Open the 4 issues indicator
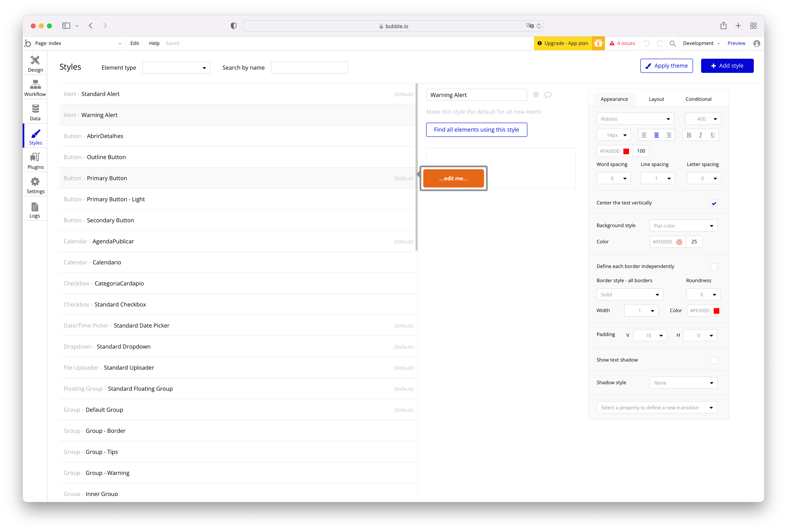The width and height of the screenshot is (787, 532). click(x=622, y=43)
